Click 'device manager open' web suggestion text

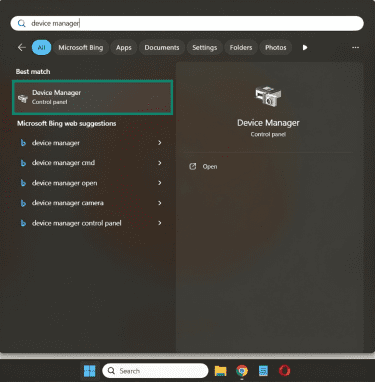pyautogui.click(x=64, y=183)
